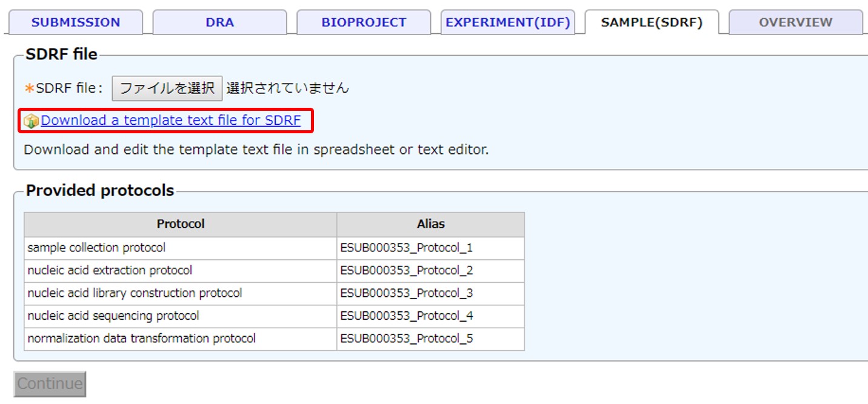The image size is (868, 404).
Task: Click the package icon beside the SDRF template link
Action: click(x=31, y=121)
